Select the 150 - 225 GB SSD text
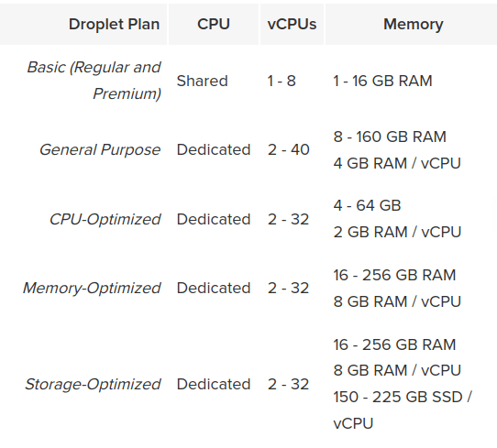 coord(398,397)
